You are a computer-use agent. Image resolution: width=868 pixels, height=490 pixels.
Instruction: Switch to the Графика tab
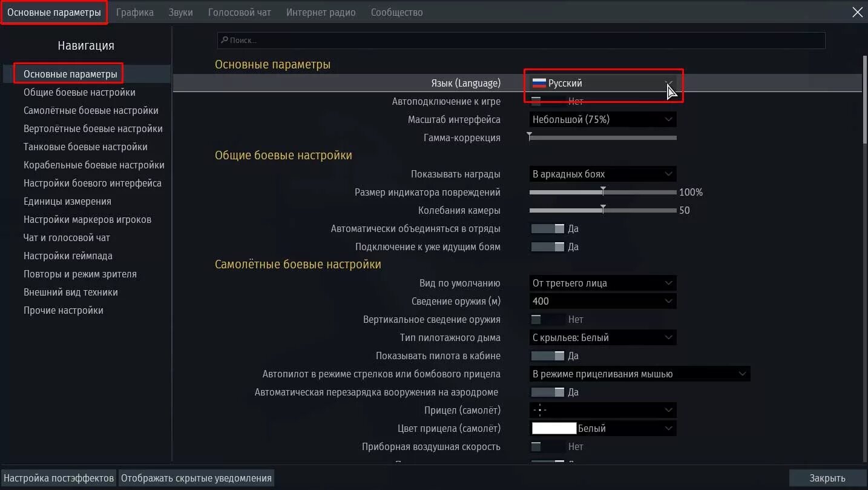click(134, 12)
